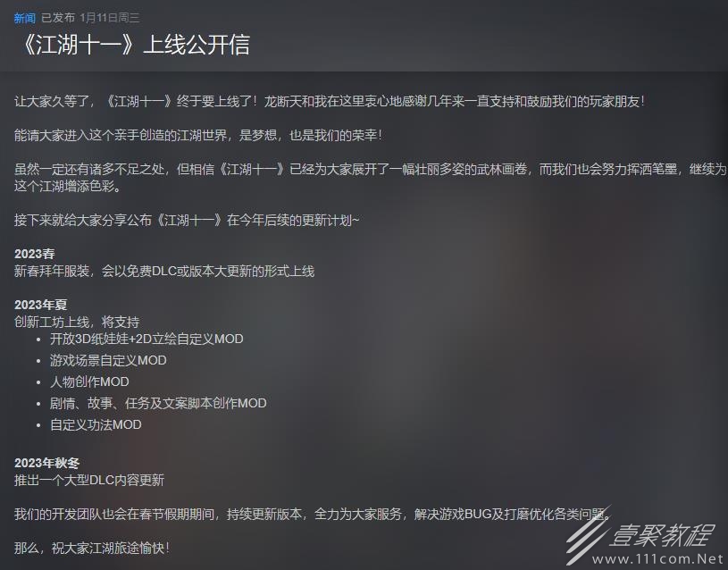Viewport: 728px width, 570px height.
Task: Click the www.111com.Net watermark URL
Action: click(657, 559)
